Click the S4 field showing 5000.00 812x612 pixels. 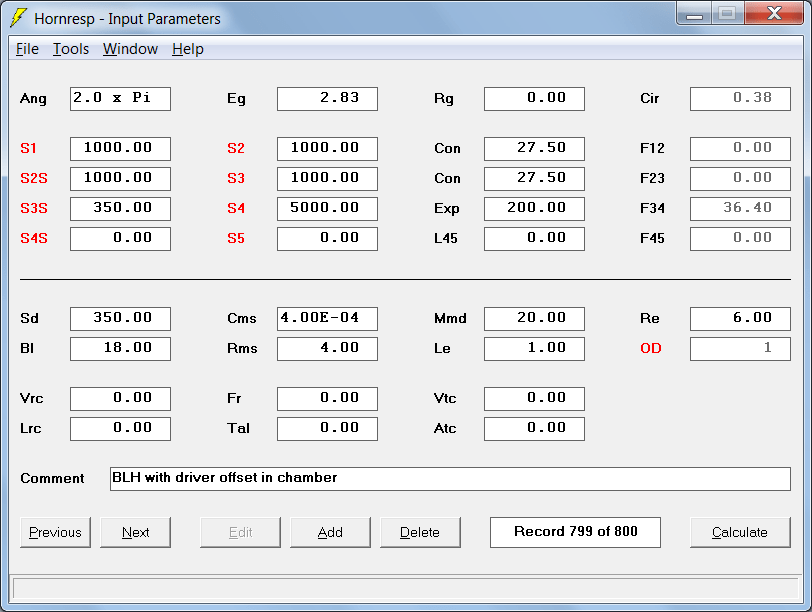(x=327, y=209)
